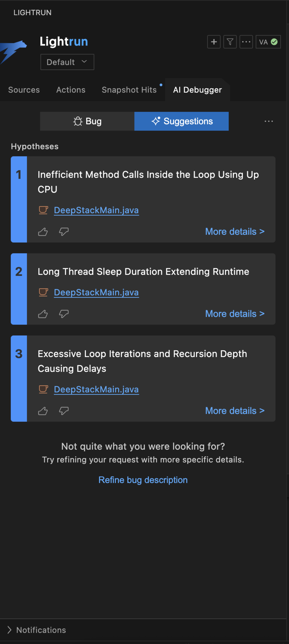Screen dimensions: 289x644
Task: Open the Default agent pool dropdown
Action: pyautogui.click(x=67, y=62)
